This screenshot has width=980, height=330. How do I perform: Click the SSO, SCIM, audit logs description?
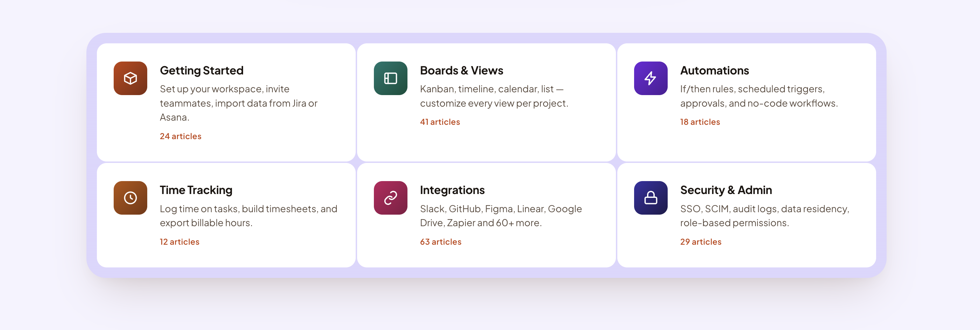point(765,216)
